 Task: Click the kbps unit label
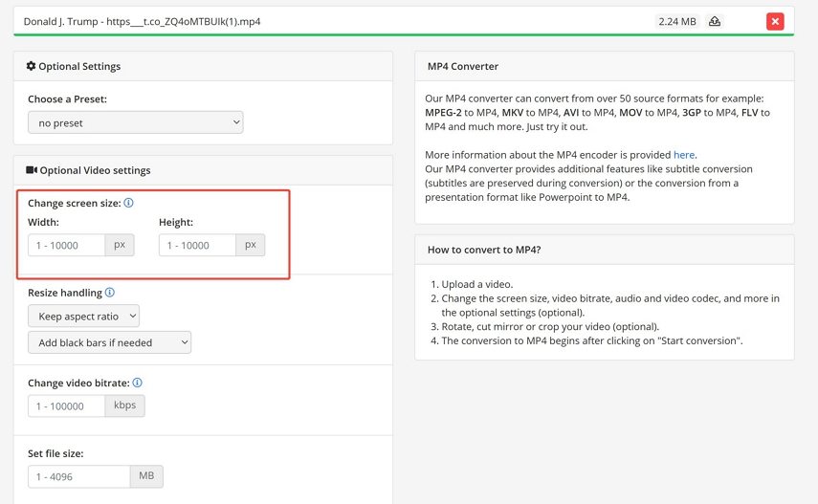point(125,405)
